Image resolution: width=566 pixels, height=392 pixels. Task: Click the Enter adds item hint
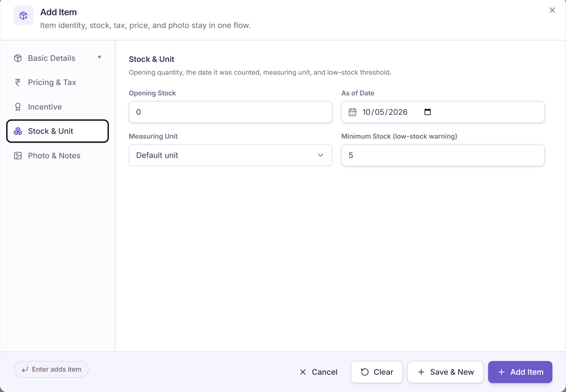[x=51, y=370]
